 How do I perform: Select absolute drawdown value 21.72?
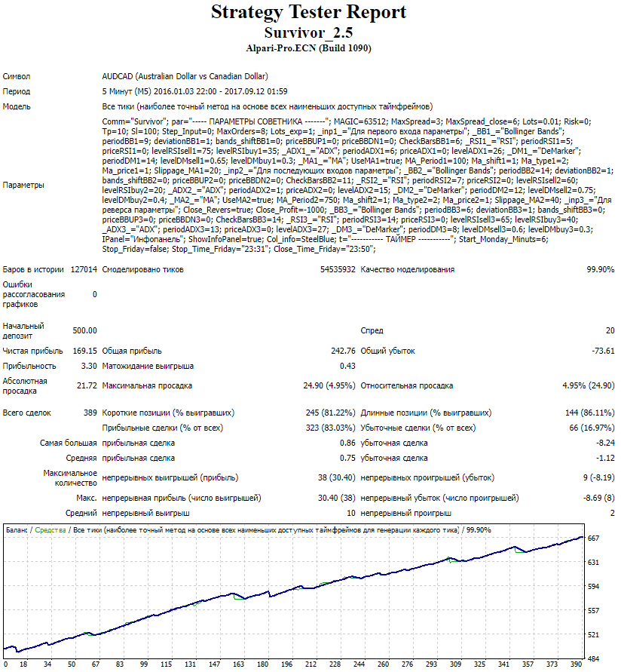coord(87,385)
